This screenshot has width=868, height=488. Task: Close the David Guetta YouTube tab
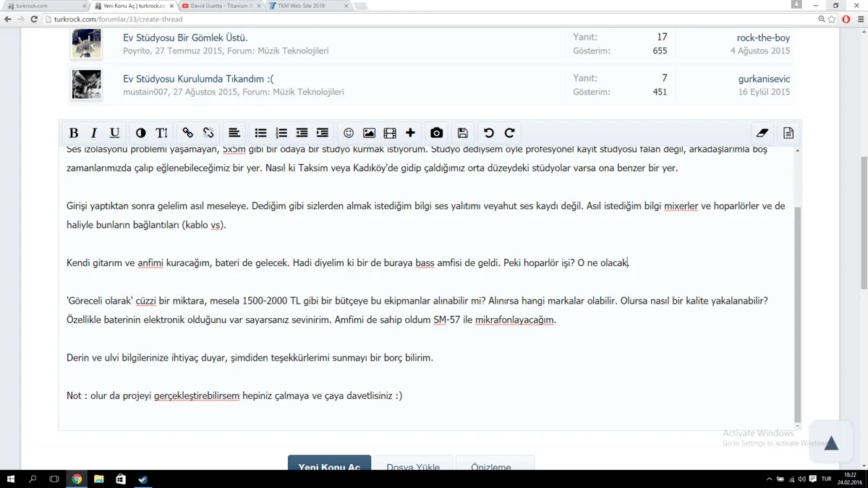(259, 6)
